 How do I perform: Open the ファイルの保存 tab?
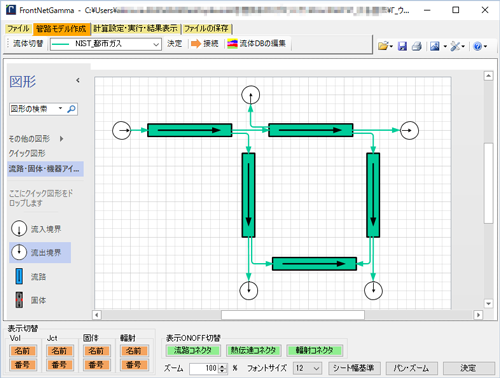point(206,29)
